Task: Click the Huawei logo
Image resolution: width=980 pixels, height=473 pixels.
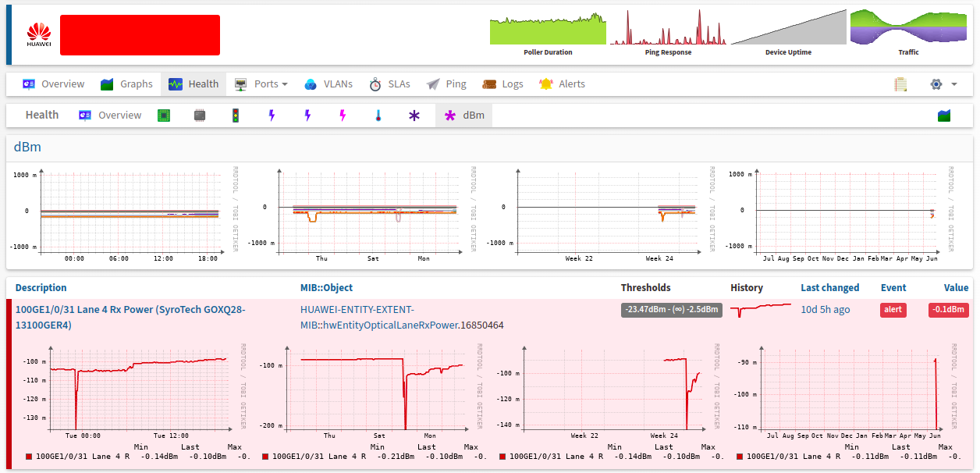Action: [x=39, y=35]
